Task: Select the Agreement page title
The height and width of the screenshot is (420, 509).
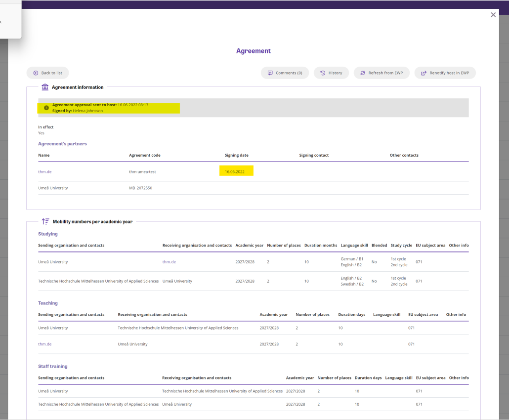Action: [x=253, y=51]
